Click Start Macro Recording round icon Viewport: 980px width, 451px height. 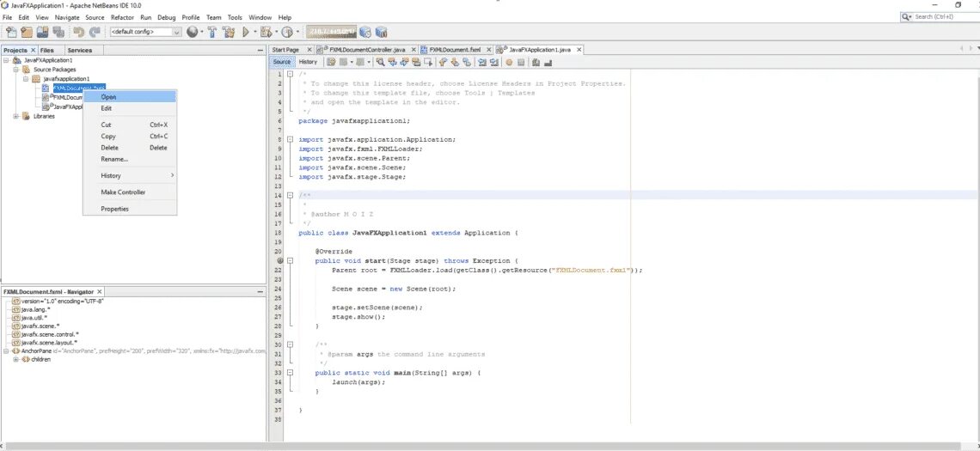coord(509,62)
